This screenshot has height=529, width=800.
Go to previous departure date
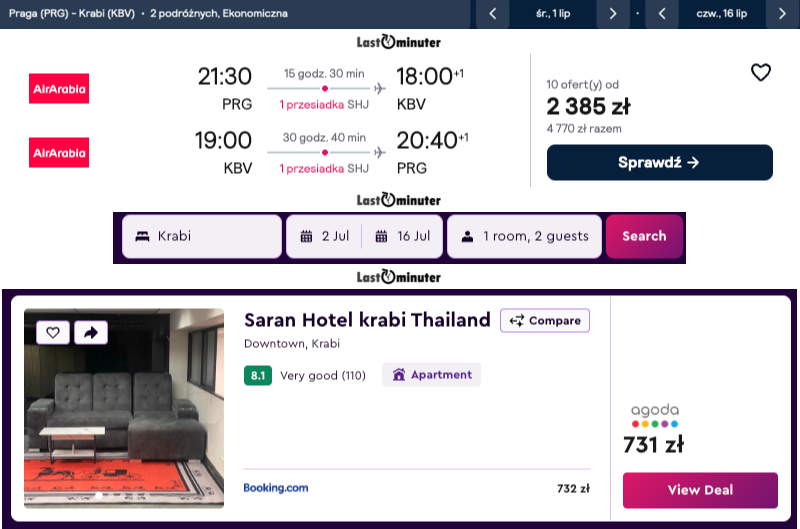tap(492, 14)
